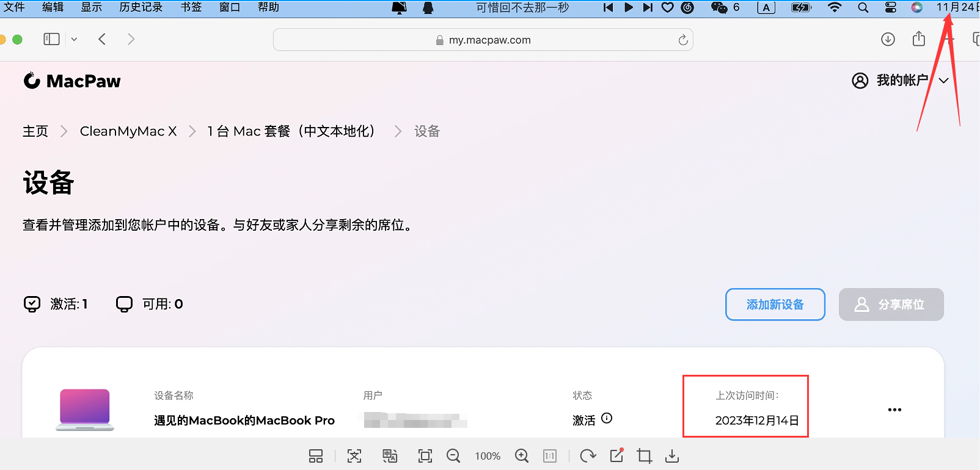Open WeChat menu bar icon
The width and height of the screenshot is (980, 470).
pos(719,7)
